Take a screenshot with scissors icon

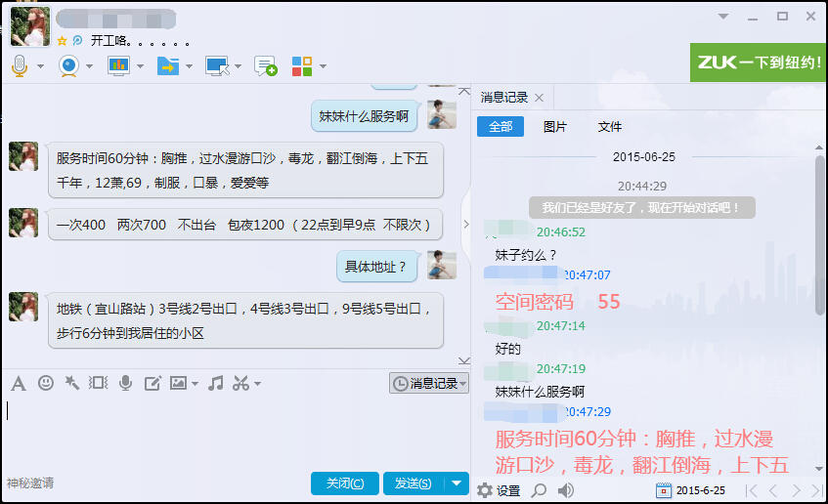(240, 383)
